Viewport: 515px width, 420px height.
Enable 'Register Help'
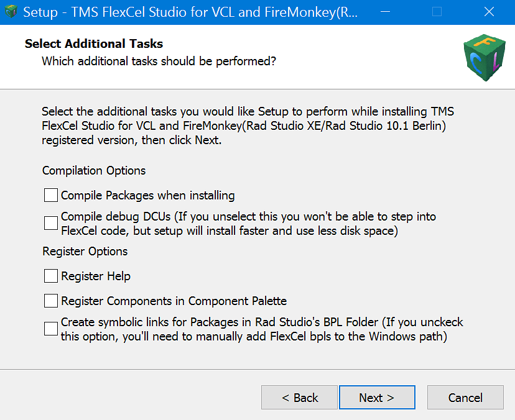50,276
